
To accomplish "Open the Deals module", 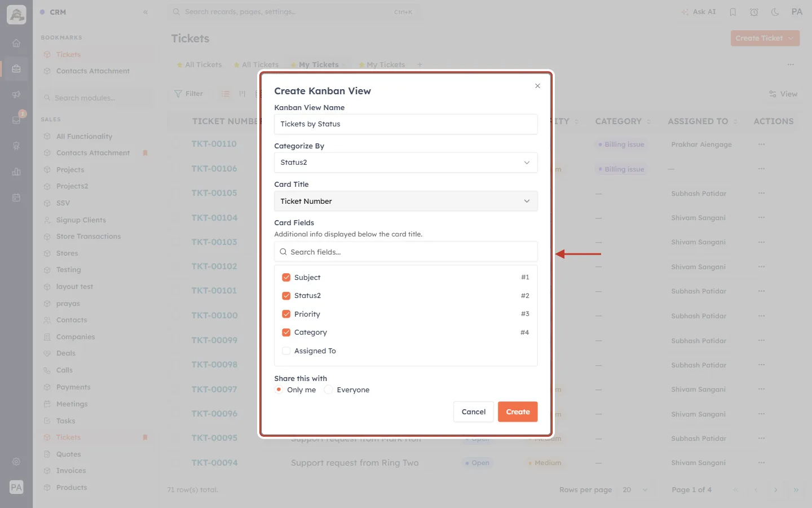I will (x=65, y=353).
